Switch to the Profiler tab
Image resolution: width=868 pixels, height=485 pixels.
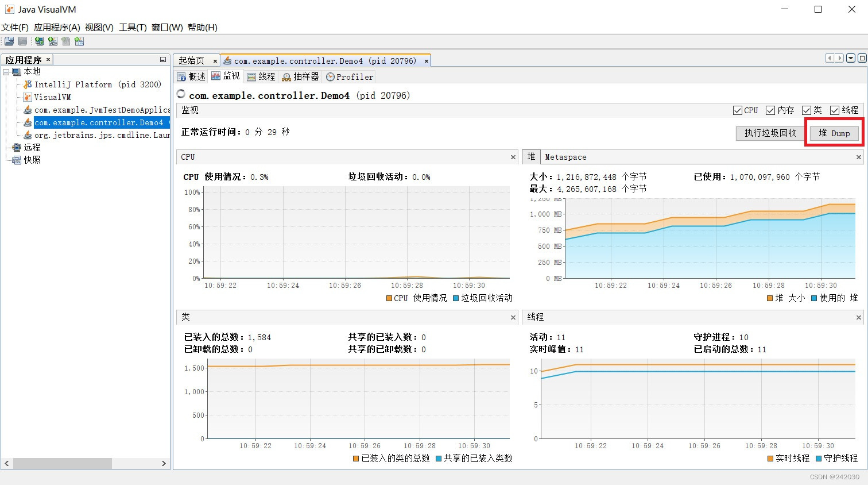pyautogui.click(x=350, y=76)
